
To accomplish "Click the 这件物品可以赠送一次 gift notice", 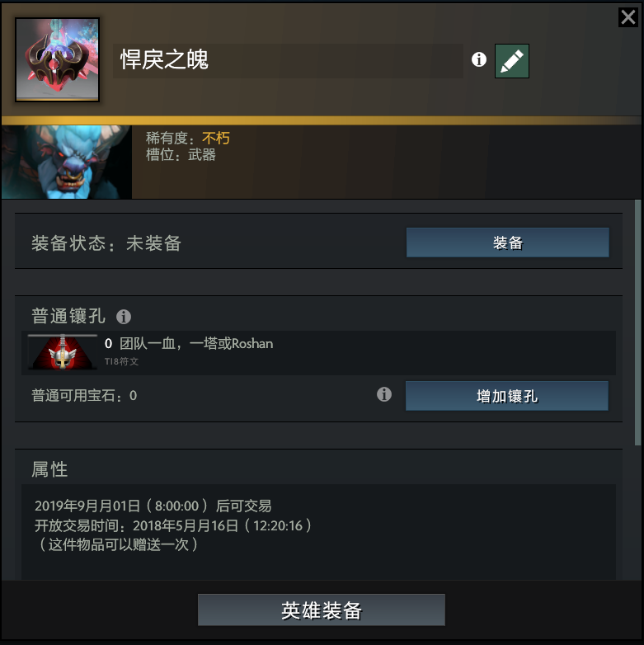I will (118, 544).
